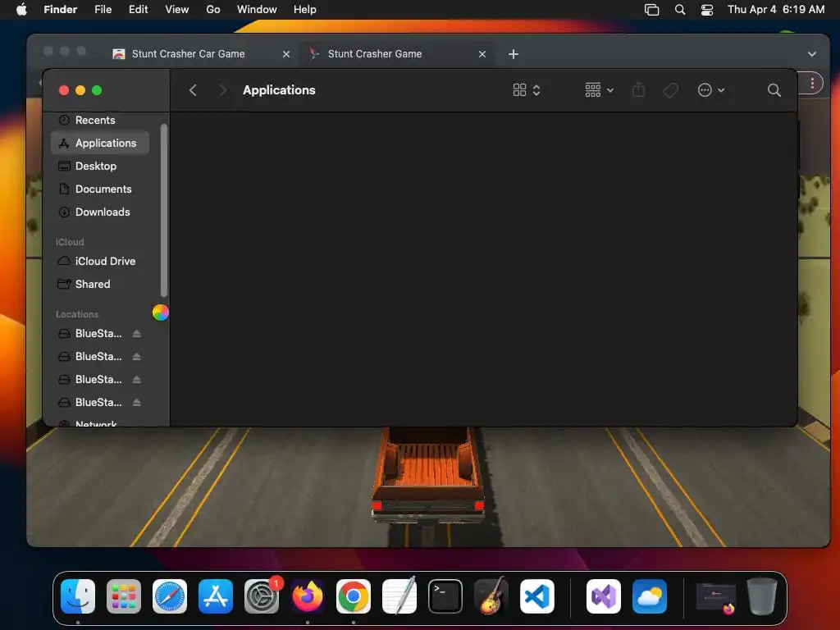Image resolution: width=840 pixels, height=630 pixels.
Task: Open the group-by options dropdown in Finder
Action: click(599, 90)
